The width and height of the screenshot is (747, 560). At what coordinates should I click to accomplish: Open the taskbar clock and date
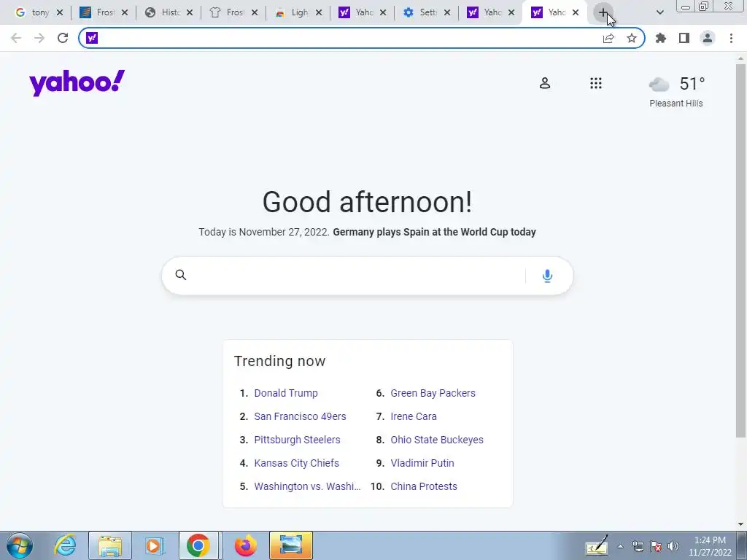point(710,546)
